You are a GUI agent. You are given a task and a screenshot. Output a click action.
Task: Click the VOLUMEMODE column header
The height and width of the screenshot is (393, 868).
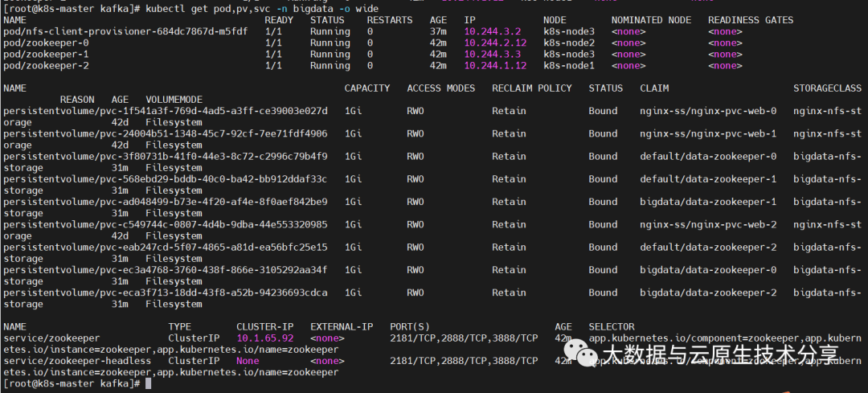tap(174, 100)
